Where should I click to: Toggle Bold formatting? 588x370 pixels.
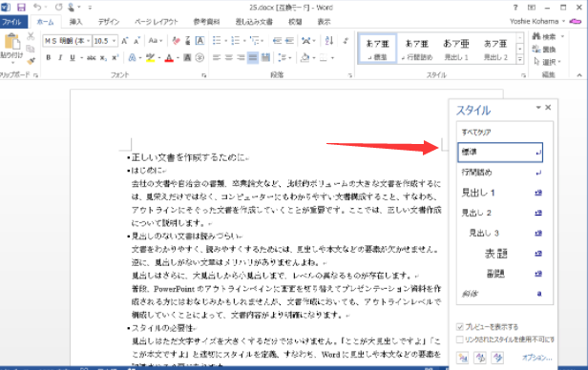pos(49,57)
